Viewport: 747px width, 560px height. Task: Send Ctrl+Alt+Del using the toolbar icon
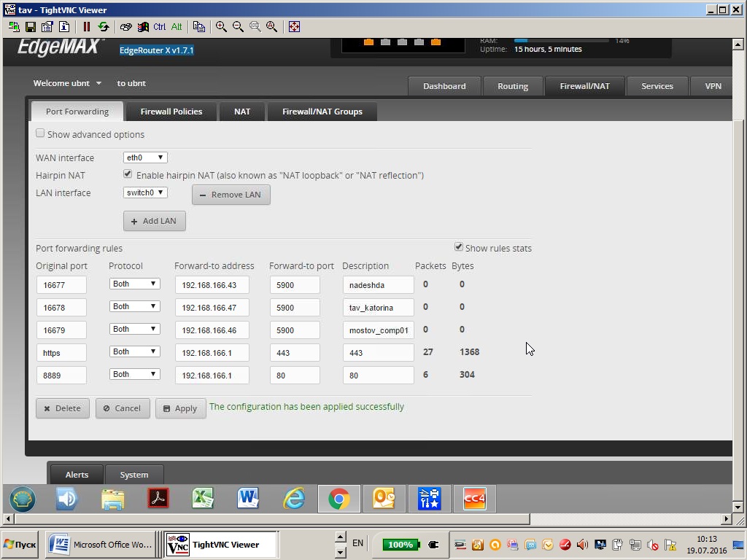[x=125, y=27]
